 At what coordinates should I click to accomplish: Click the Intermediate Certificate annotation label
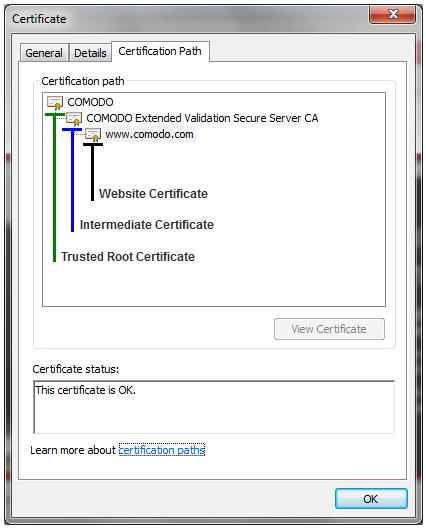147,225
